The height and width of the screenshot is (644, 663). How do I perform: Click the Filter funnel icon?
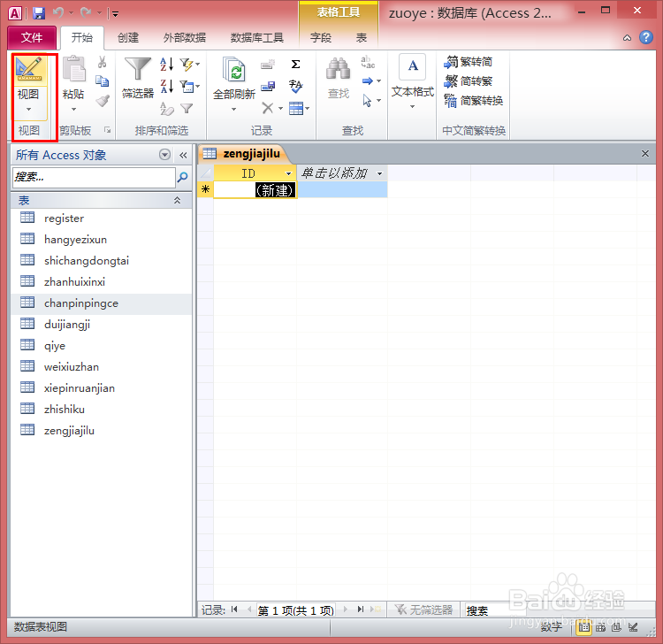tap(138, 69)
